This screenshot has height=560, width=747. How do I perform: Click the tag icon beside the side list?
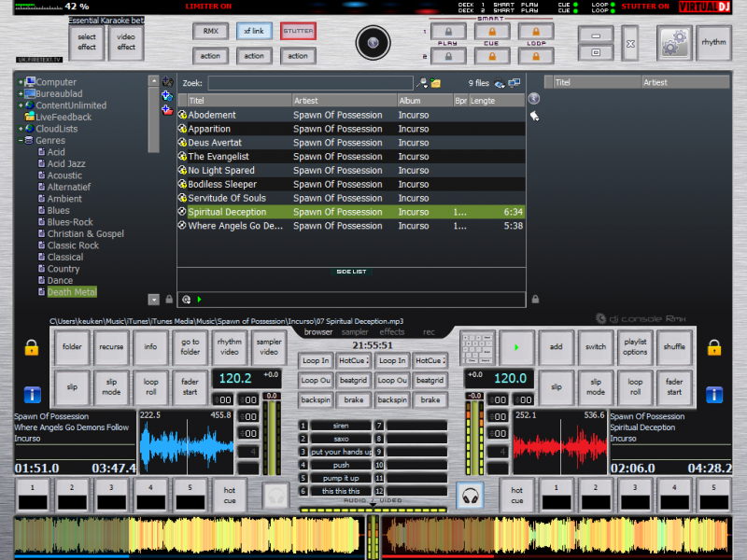534,116
